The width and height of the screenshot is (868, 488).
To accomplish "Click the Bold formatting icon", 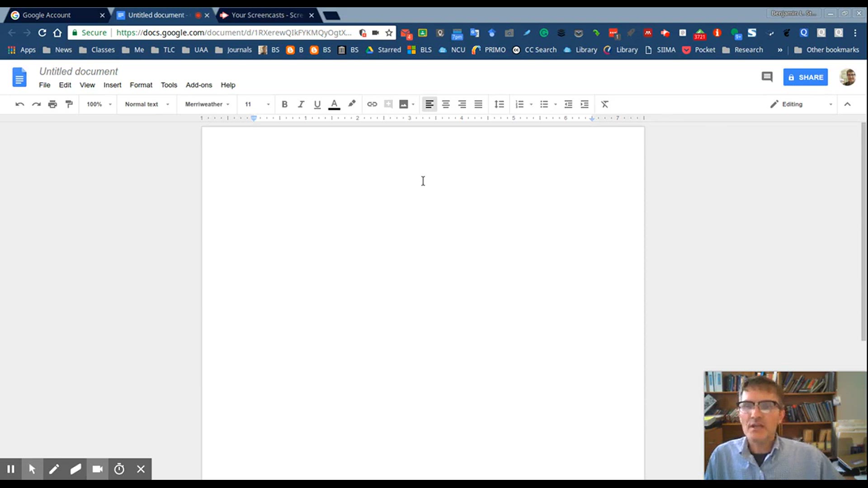I will coord(284,104).
